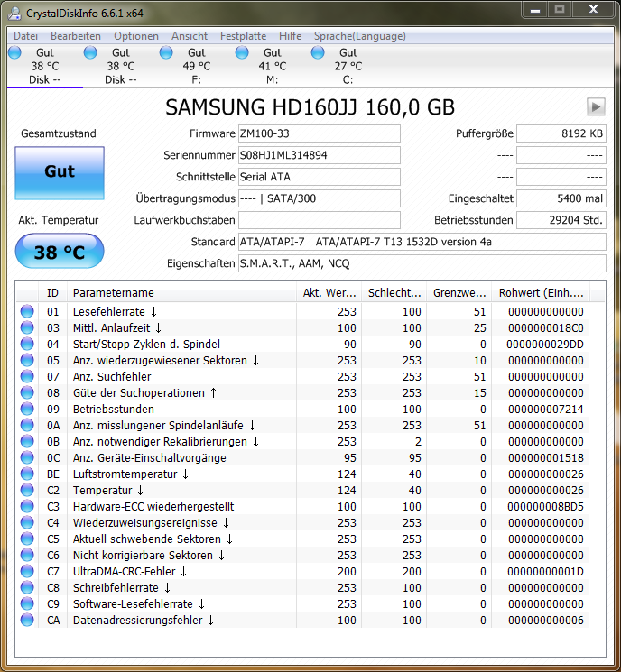The height and width of the screenshot is (672, 621).
Task: Select 'Aktuell schwebende Sektoren' row text
Action: (146, 539)
